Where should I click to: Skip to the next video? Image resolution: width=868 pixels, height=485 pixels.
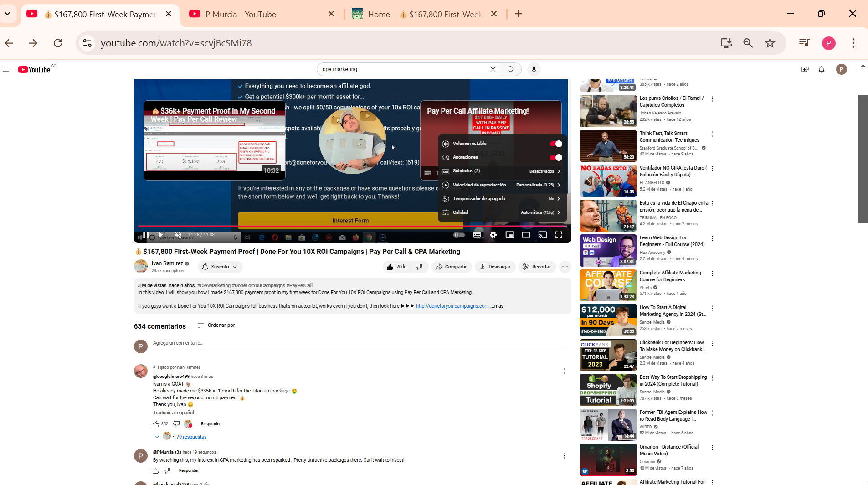click(162, 235)
